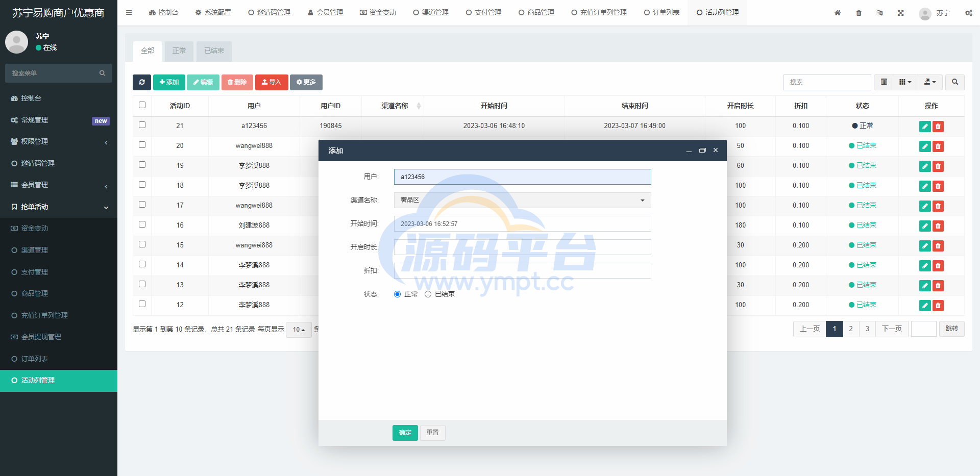Click the refresh icon button in toolbar
Image resolution: width=980 pixels, height=476 pixels.
(142, 82)
